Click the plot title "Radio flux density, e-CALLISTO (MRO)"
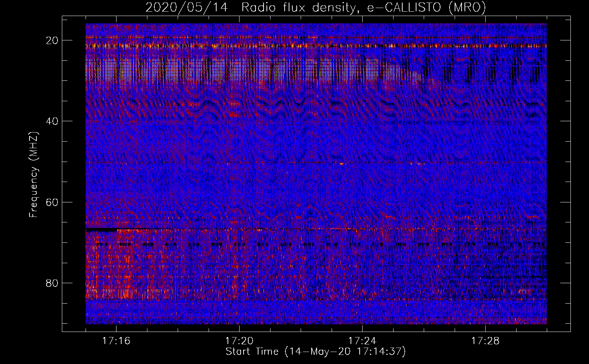Image resolution: width=589 pixels, height=364 pixels. (364, 7)
